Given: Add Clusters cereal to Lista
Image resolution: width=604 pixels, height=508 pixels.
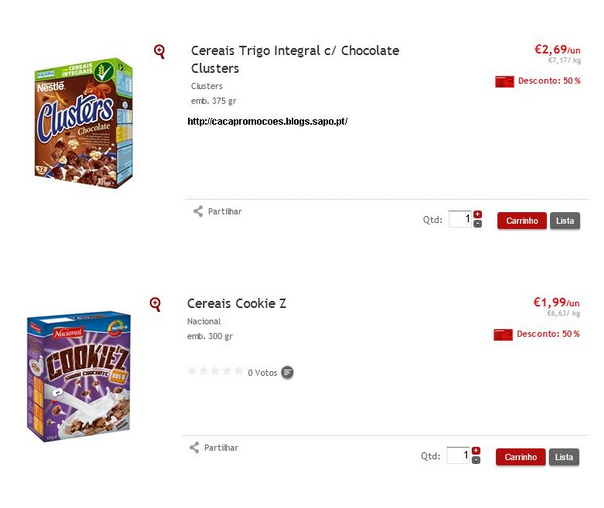Looking at the screenshot, I should coord(565,220).
